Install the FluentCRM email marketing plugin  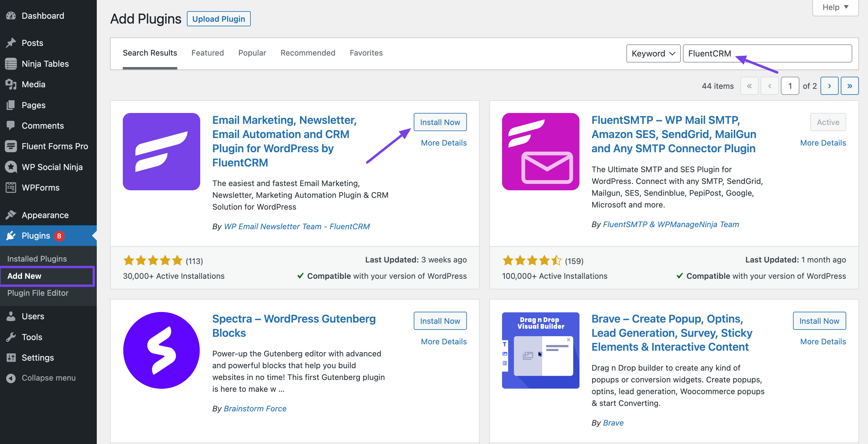coord(440,122)
